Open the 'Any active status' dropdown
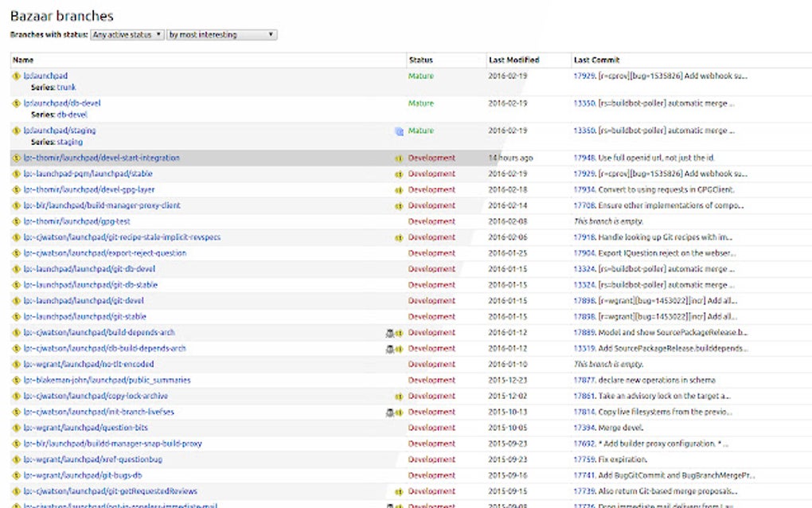 click(x=127, y=35)
